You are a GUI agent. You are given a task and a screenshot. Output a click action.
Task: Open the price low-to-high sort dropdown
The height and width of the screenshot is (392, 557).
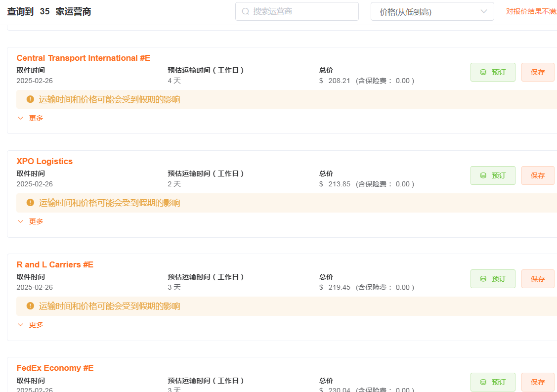pos(432,11)
